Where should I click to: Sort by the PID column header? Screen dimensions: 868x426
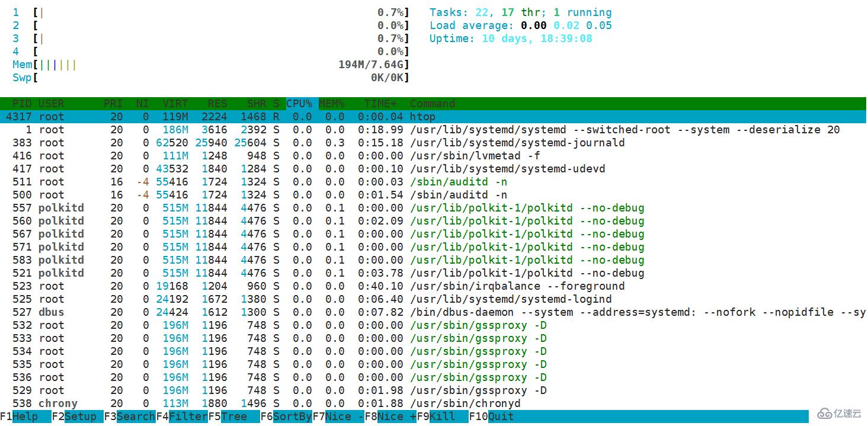(22, 104)
